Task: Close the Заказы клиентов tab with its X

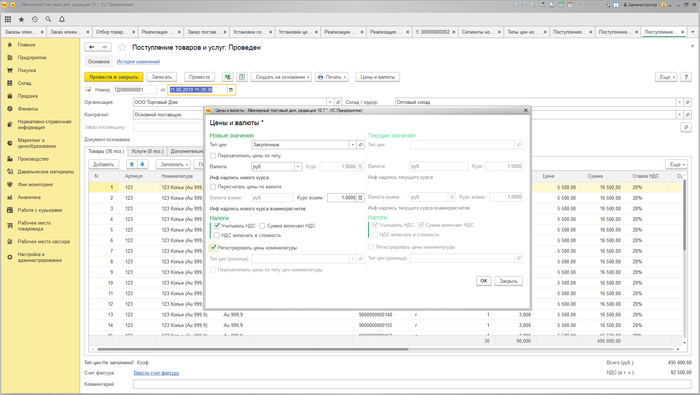Action: pyautogui.click(x=42, y=32)
